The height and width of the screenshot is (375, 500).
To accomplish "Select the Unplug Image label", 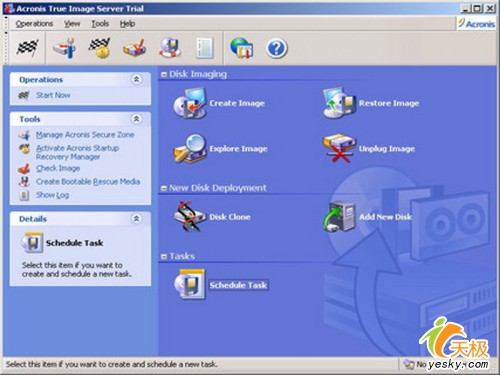I will point(387,149).
